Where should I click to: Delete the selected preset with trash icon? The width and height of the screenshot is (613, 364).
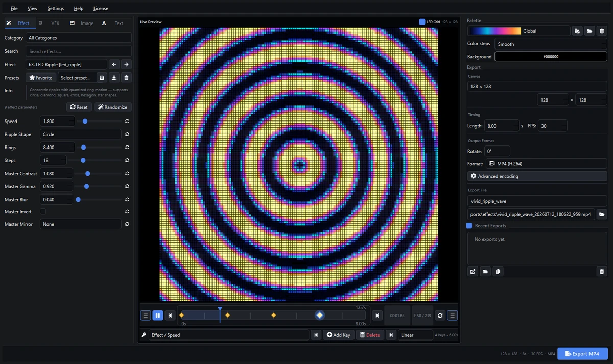tap(127, 78)
